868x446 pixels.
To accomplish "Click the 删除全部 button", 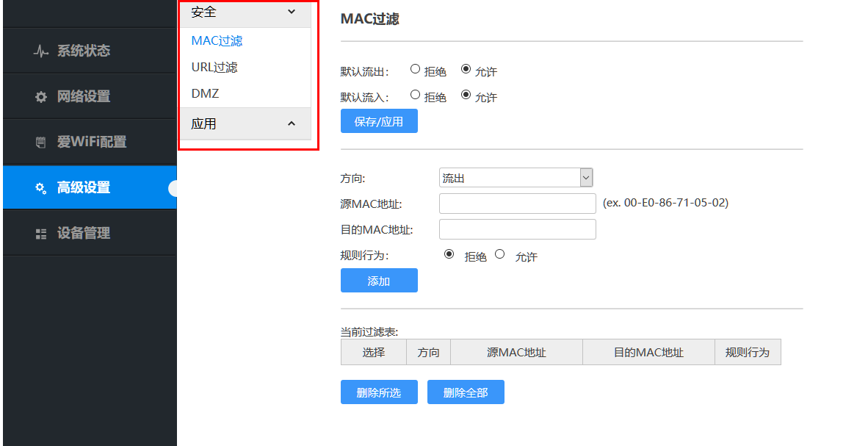I will point(466,392).
